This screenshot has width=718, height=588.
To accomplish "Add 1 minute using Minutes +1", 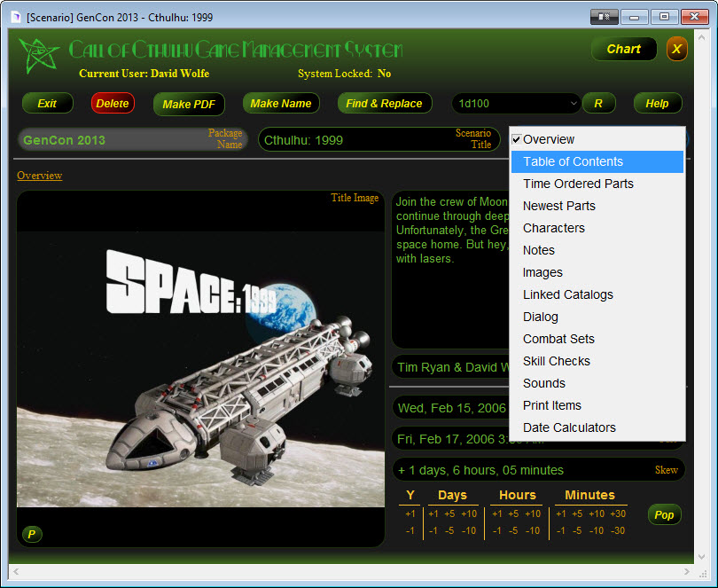I will click(561, 514).
